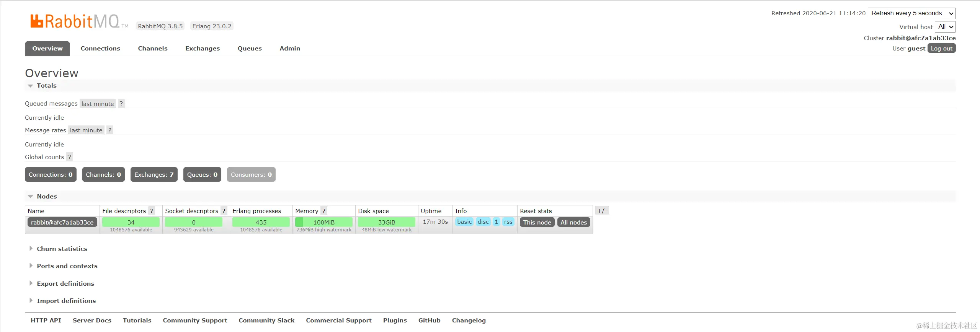Switch to the Exchanges tab
This screenshot has width=980, height=332.
point(203,49)
